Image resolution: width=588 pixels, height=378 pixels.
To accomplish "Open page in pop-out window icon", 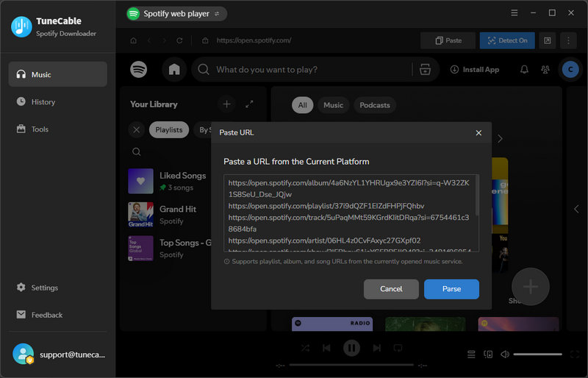I will tap(548, 40).
